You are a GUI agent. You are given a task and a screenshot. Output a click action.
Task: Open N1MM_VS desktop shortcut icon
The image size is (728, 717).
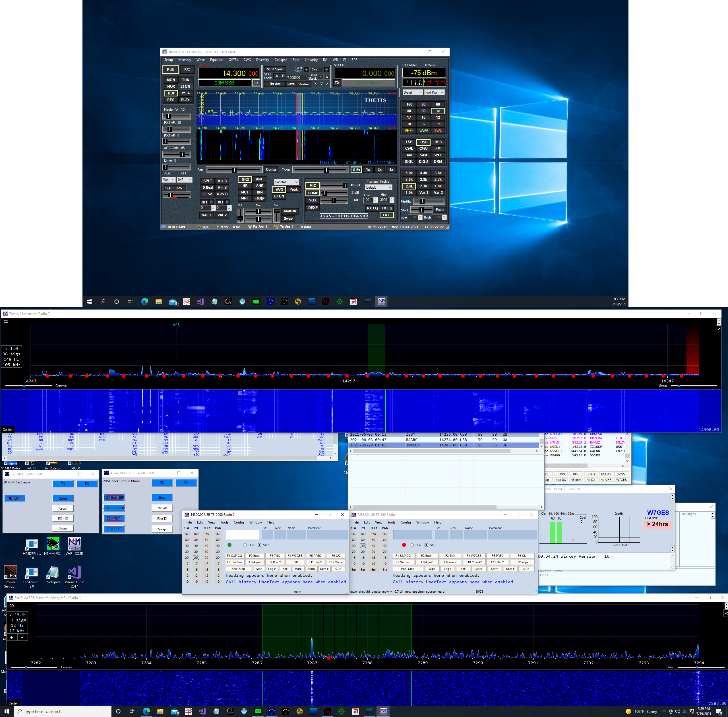(53, 546)
